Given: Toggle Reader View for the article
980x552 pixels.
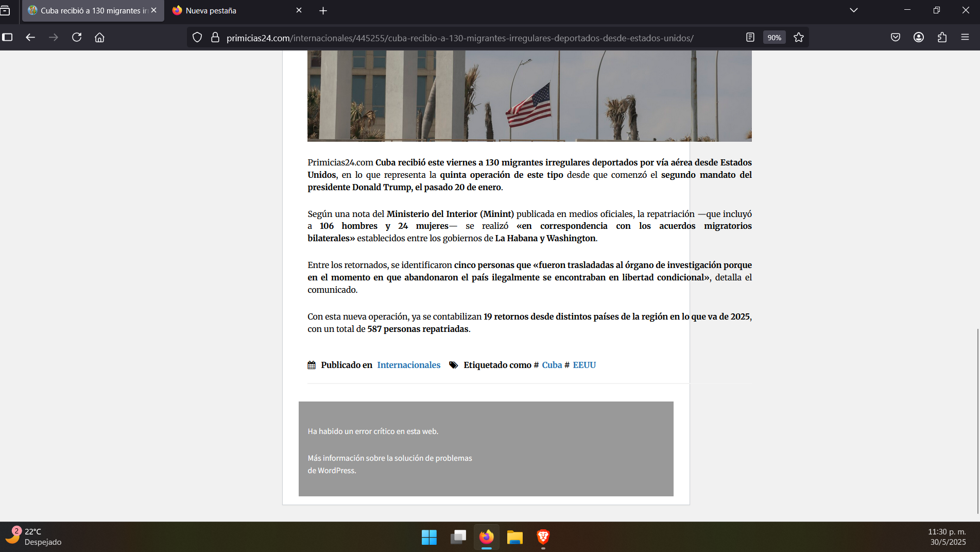Looking at the screenshot, I should pos(750,38).
